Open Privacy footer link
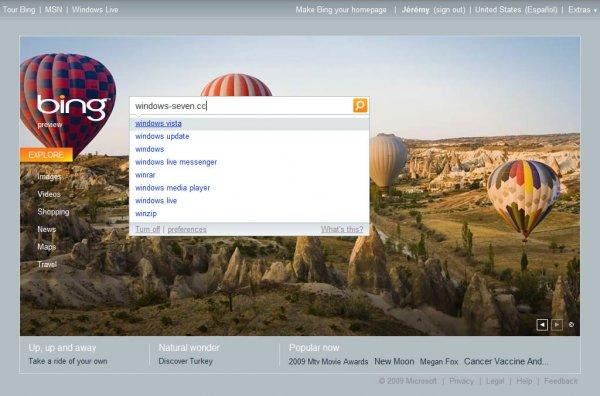Viewport: 600px width, 396px height. (x=461, y=381)
